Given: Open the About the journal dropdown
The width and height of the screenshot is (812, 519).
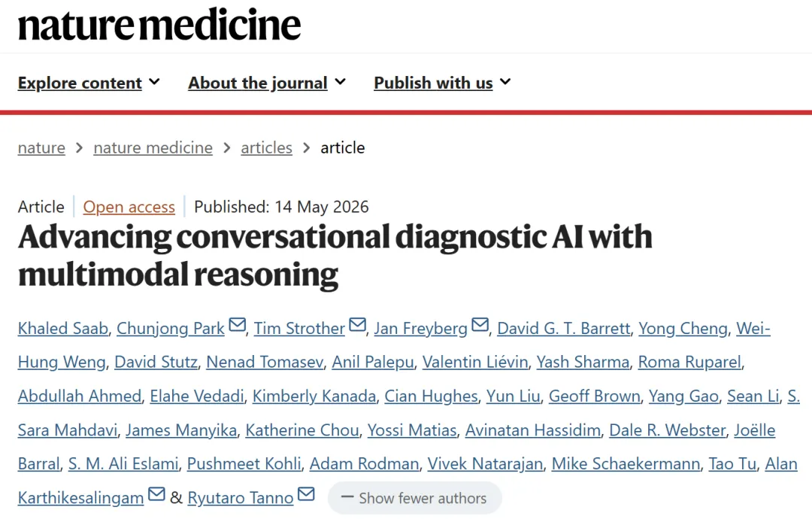Looking at the screenshot, I should [x=267, y=83].
